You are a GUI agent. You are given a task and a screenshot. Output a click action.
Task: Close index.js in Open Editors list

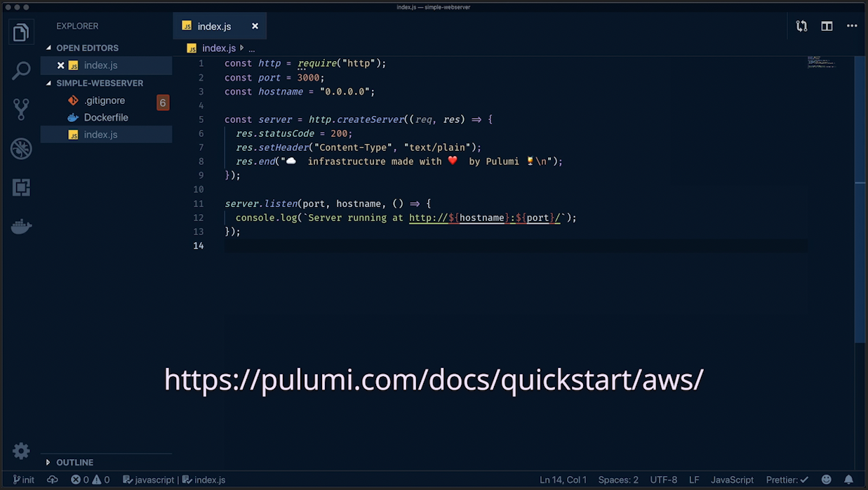pos(60,65)
